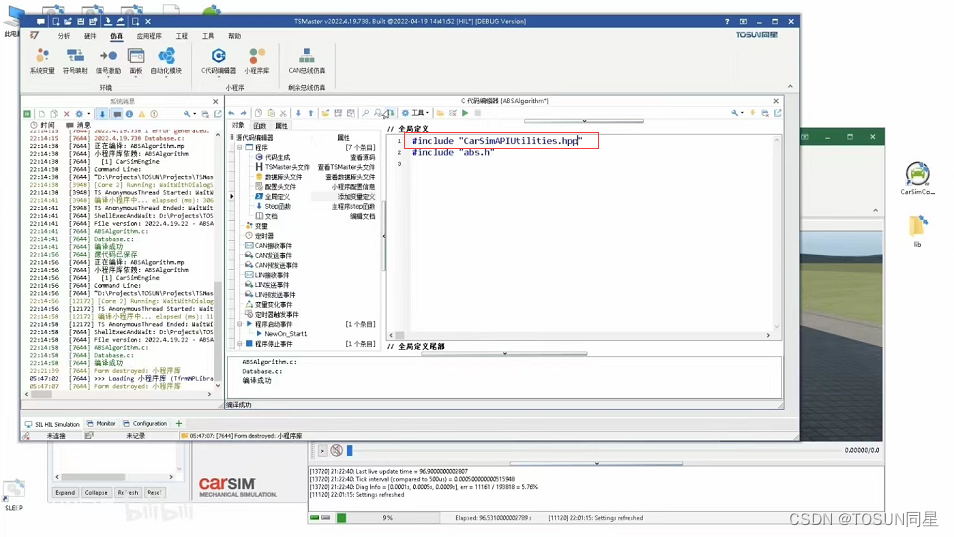
Task: Switch to the 函数 tab in code editor
Action: (260, 126)
